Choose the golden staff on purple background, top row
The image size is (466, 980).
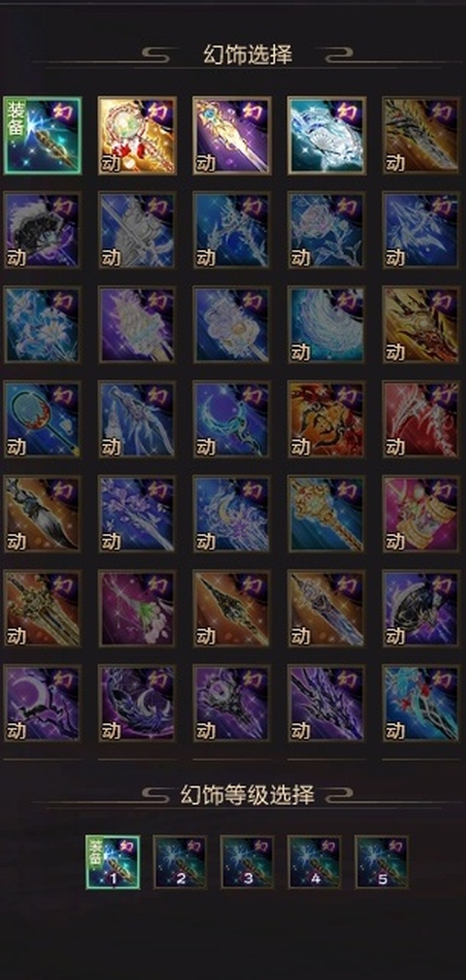point(232,135)
